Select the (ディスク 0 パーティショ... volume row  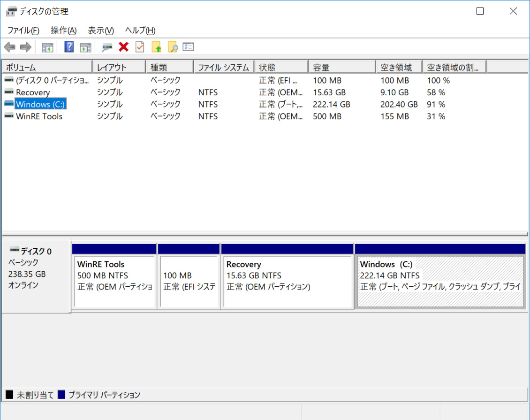pos(52,81)
